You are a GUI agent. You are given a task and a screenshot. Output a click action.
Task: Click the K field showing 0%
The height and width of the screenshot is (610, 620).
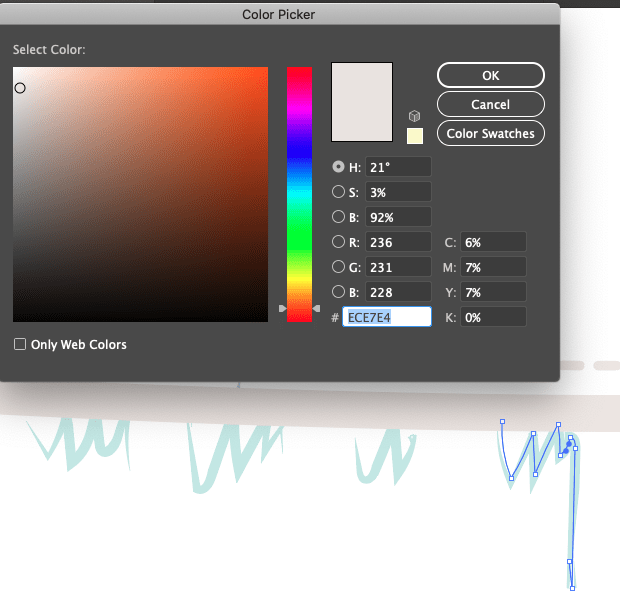click(493, 317)
